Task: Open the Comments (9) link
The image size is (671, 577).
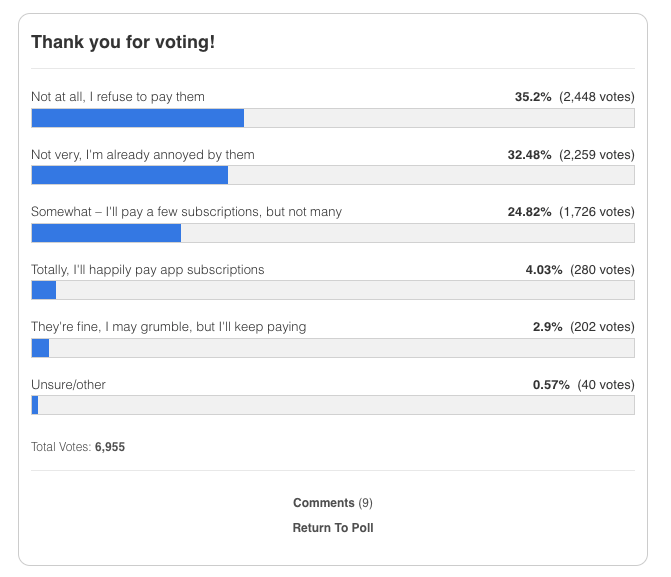Action: coord(333,503)
